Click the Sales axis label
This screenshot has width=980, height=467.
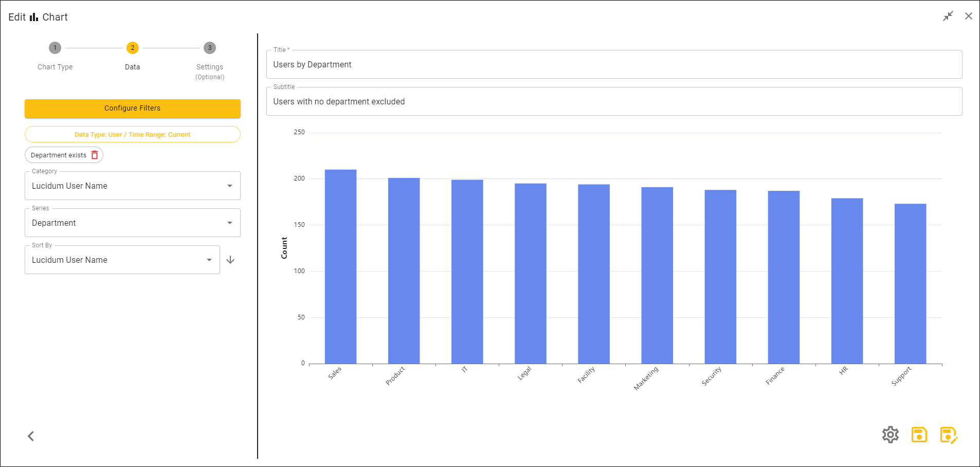(335, 373)
